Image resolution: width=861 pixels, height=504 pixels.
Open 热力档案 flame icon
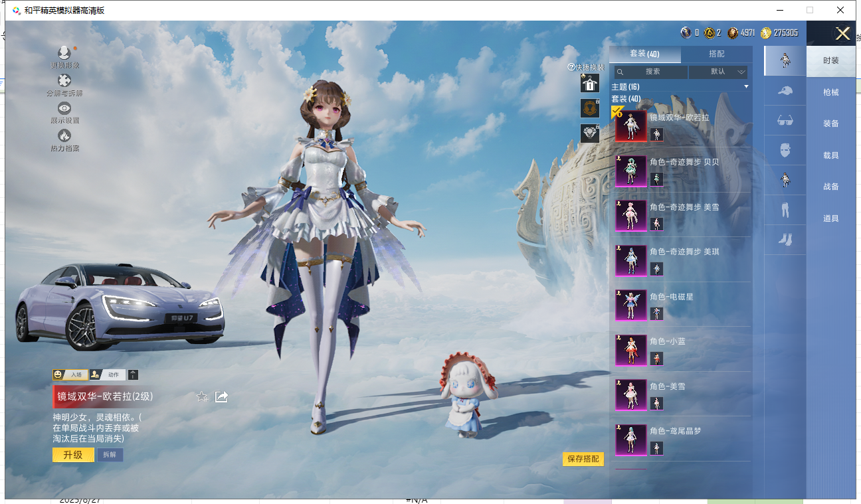coord(64,135)
